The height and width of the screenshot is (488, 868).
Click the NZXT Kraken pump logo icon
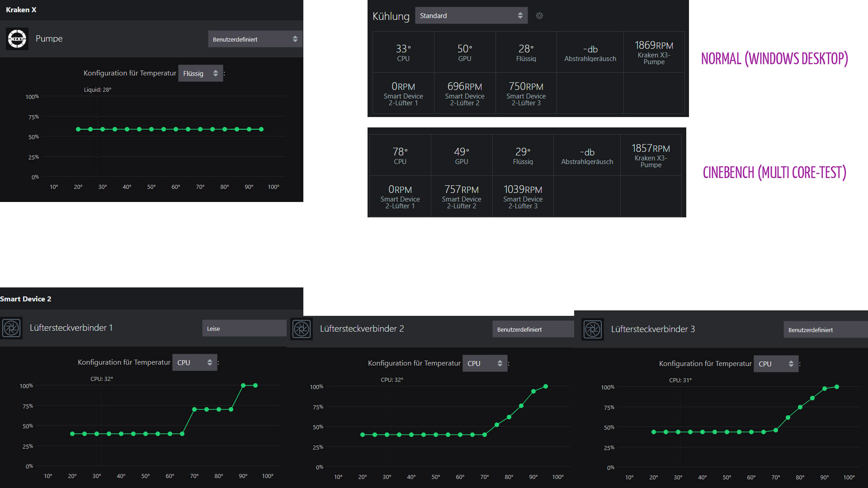coord(17,39)
